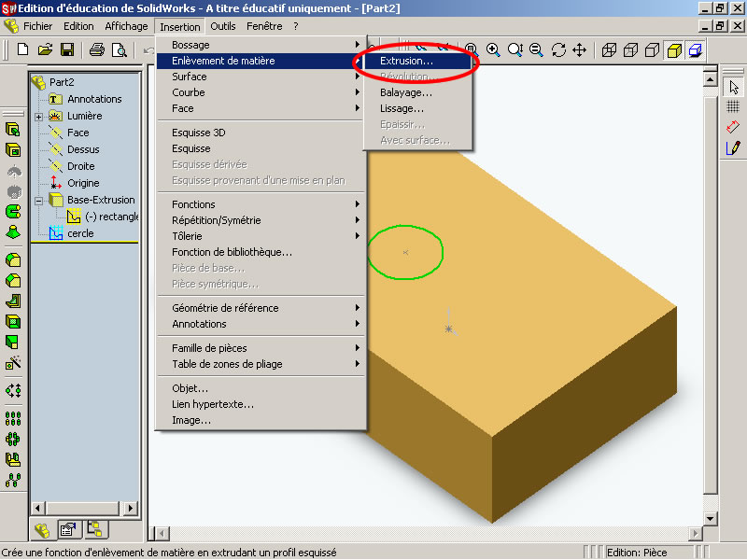Open the Bossage submenu
Viewport: 747px width, 560px height.
(x=261, y=45)
